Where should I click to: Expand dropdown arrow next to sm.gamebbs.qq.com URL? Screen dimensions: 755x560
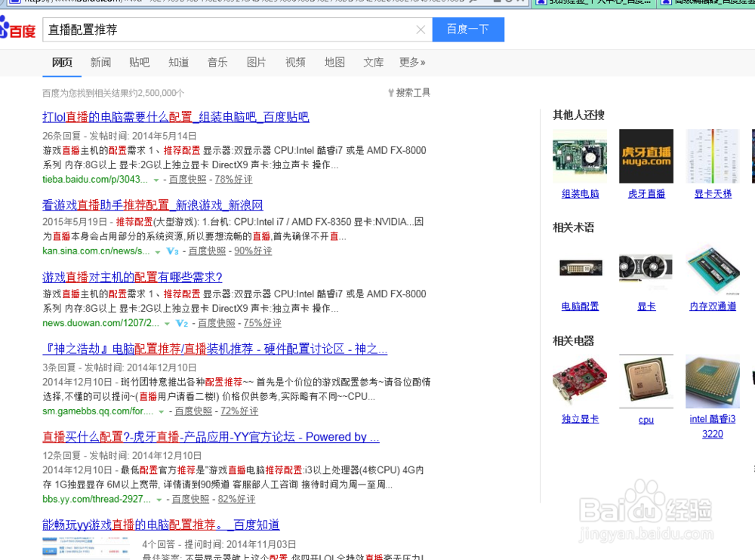tap(162, 411)
